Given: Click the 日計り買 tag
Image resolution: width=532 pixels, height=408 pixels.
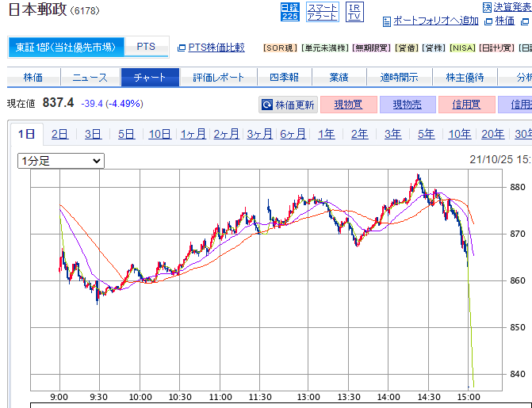Looking at the screenshot, I should 496,48.
